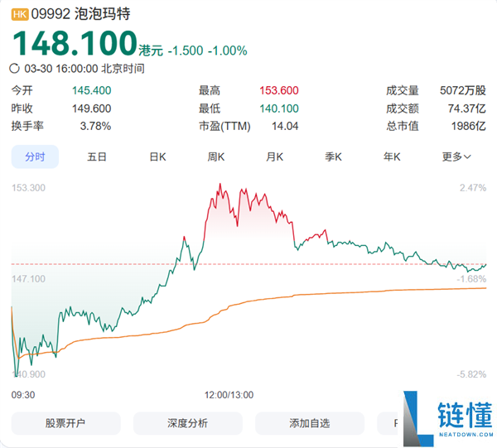
Task: Select the 分时 chart tab
Action: coord(35,157)
